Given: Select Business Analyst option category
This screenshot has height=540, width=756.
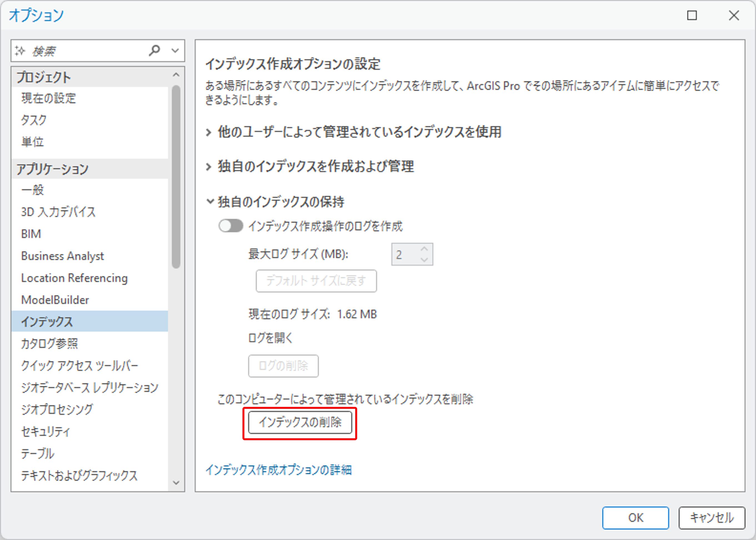Looking at the screenshot, I should (62, 256).
